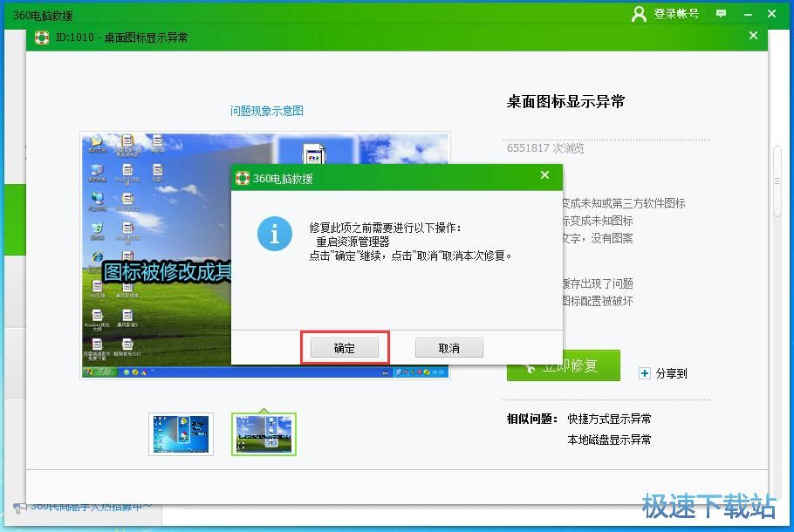Screen dimensions: 794x532
Task: Click the user avatar icon in header
Action: (639, 14)
